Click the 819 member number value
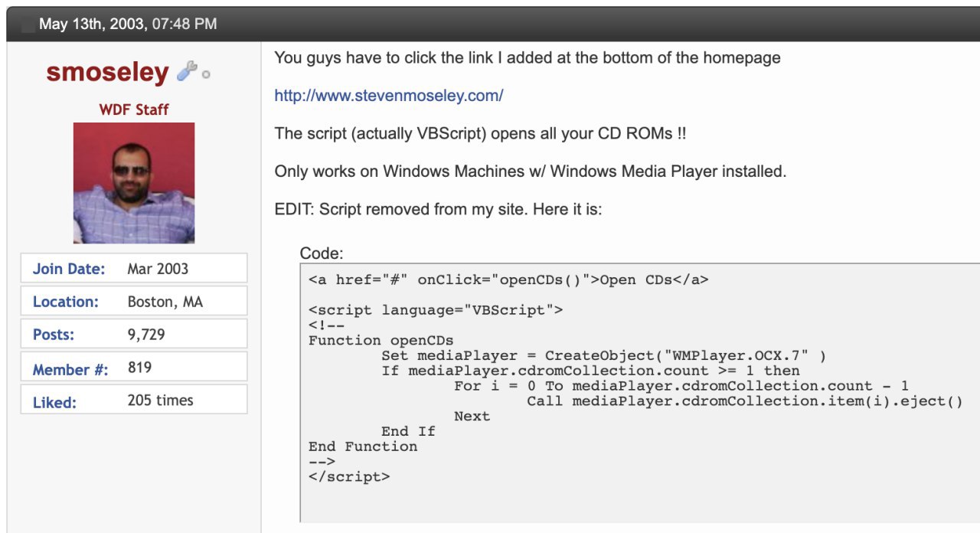Viewport: 980px width, 533px height. click(x=139, y=368)
